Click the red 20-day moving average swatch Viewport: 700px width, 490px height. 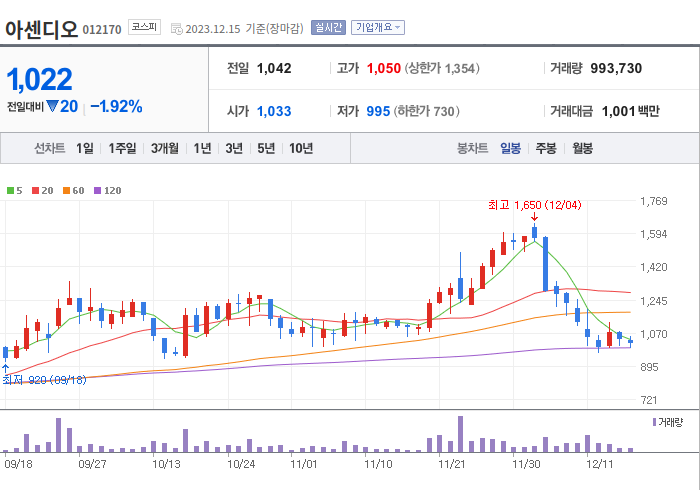coord(35,191)
